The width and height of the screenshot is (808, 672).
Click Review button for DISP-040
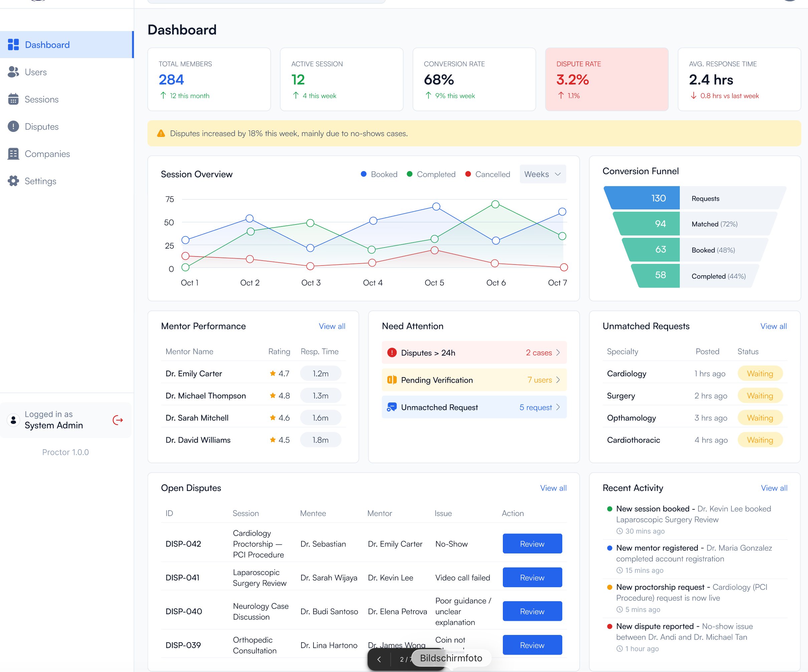(532, 612)
